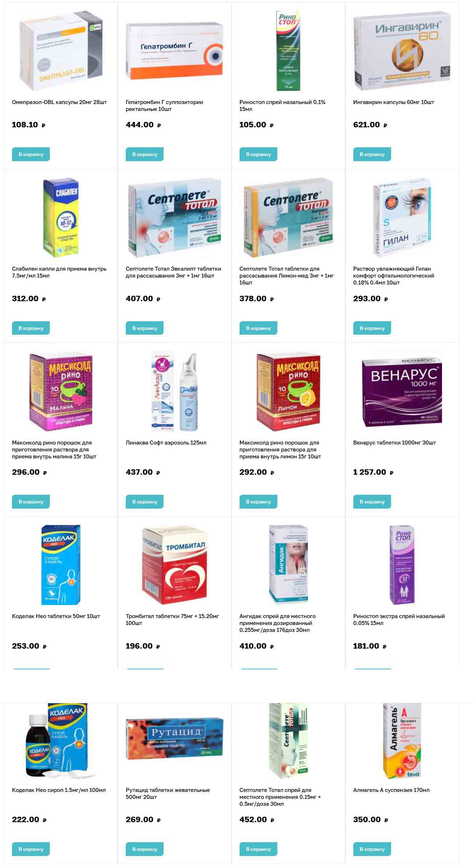Click Слабилен капли product title link
Viewport: 474px width, 868px height.
[x=59, y=272]
